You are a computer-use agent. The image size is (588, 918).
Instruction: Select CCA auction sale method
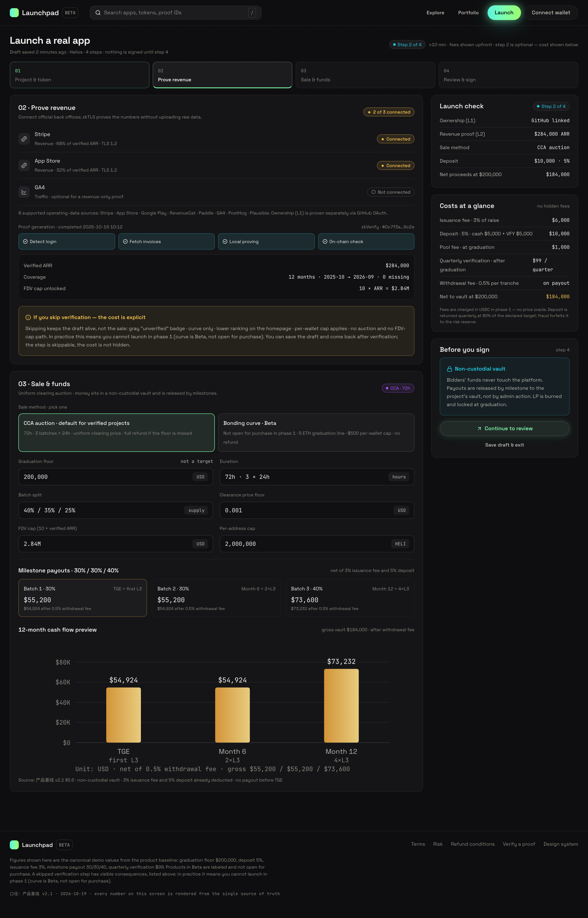coord(116,432)
